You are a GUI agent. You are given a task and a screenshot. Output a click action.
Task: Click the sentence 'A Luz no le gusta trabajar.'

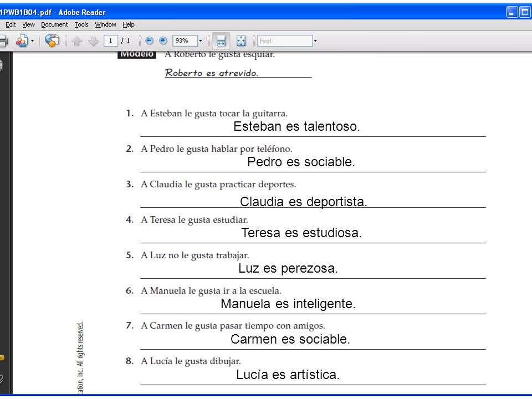tap(195, 255)
